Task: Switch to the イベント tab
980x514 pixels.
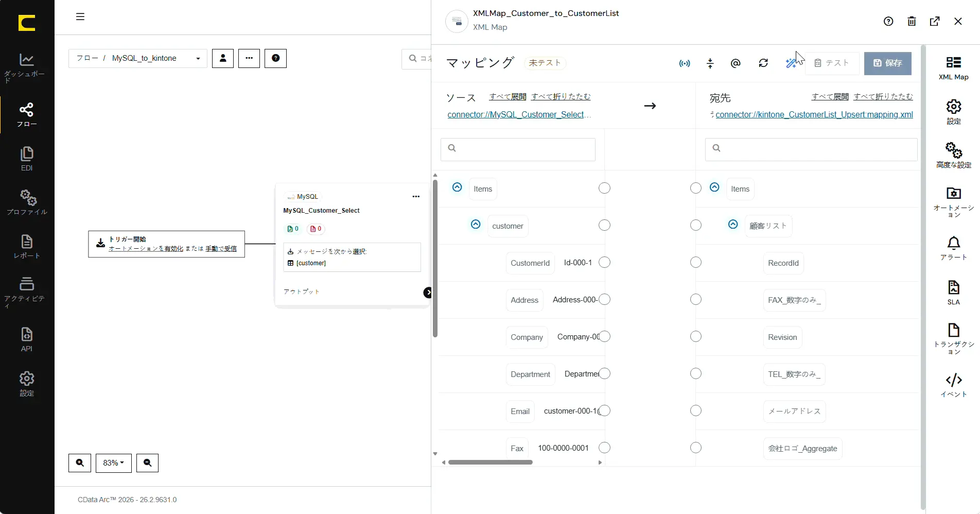Action: pos(954,385)
